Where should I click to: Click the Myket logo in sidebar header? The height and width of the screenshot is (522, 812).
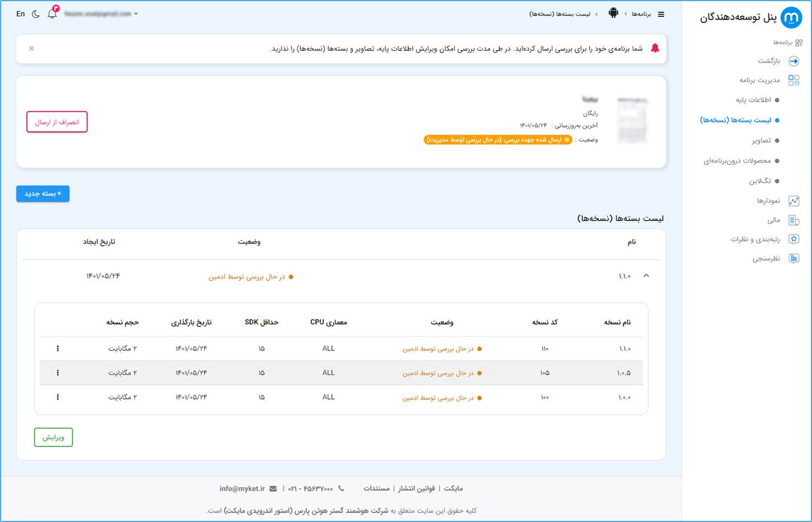(x=791, y=18)
